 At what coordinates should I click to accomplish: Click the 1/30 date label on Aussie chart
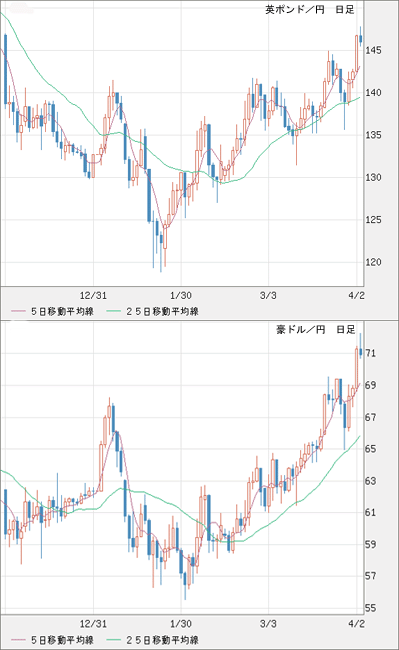pos(181,624)
